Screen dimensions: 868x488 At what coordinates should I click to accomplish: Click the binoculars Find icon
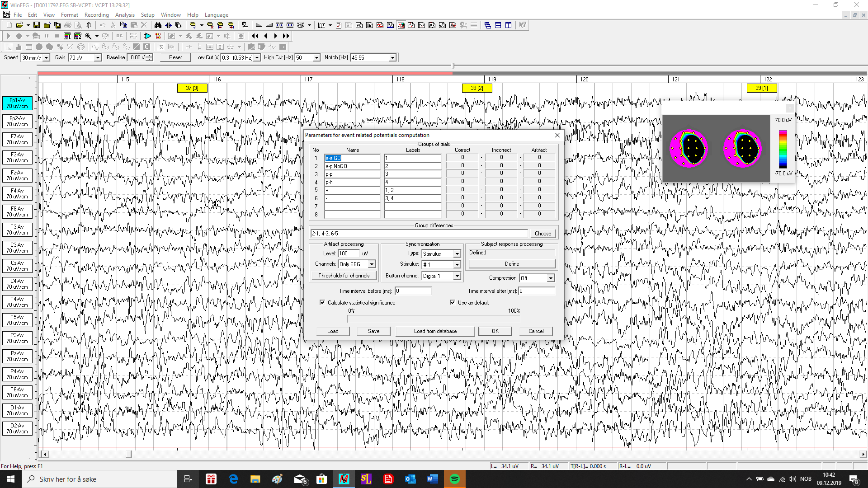(158, 25)
